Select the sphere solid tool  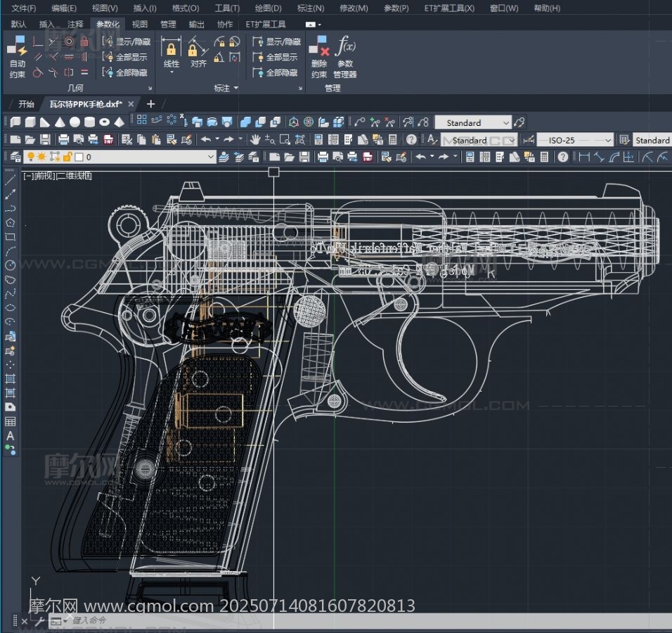75,122
